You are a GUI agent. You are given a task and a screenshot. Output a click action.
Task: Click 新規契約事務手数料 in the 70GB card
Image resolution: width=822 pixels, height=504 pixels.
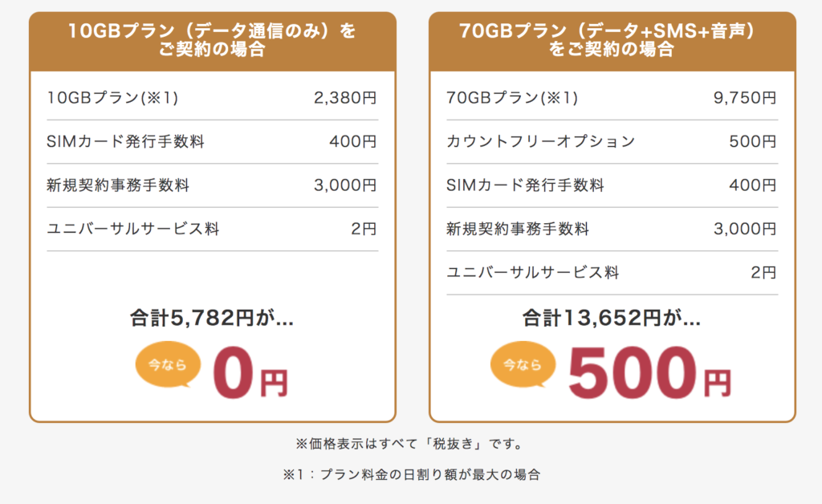click(518, 229)
